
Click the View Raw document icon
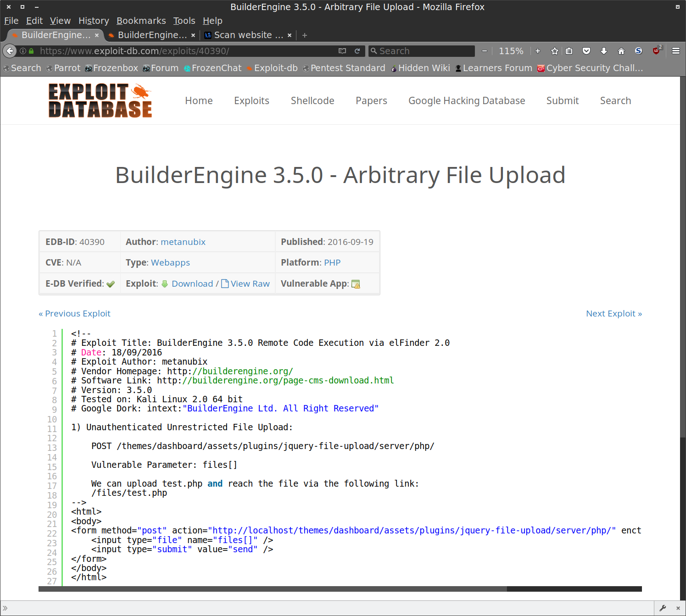tap(225, 284)
